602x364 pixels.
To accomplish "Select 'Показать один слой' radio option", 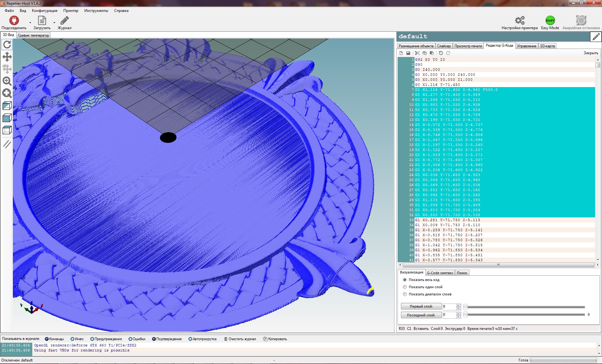I will point(405,287).
